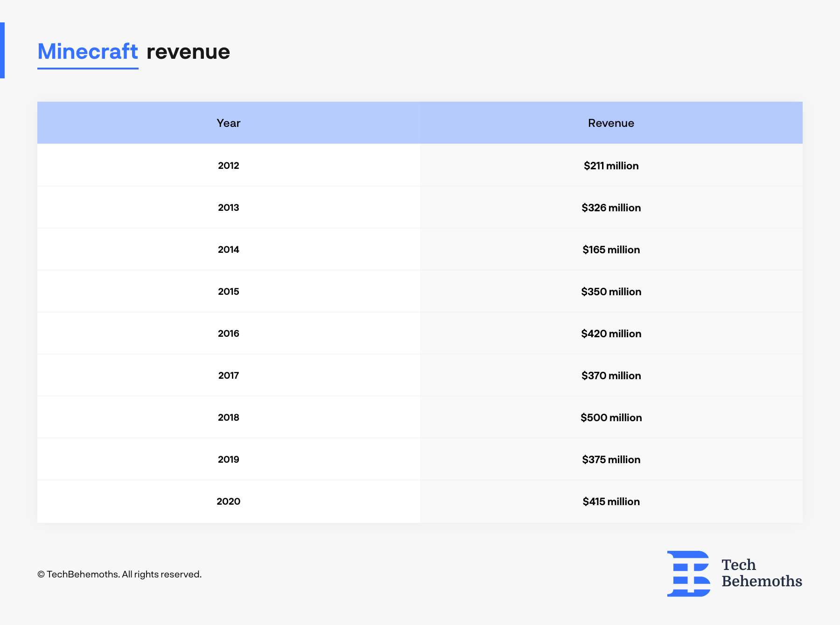The height and width of the screenshot is (625, 840).
Task: Click the 2012 year cell
Action: click(229, 165)
